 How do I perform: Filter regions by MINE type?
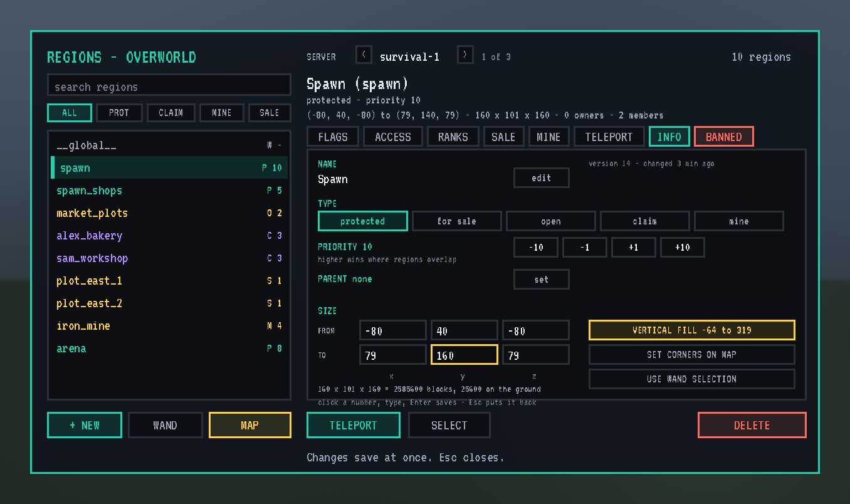(x=222, y=113)
